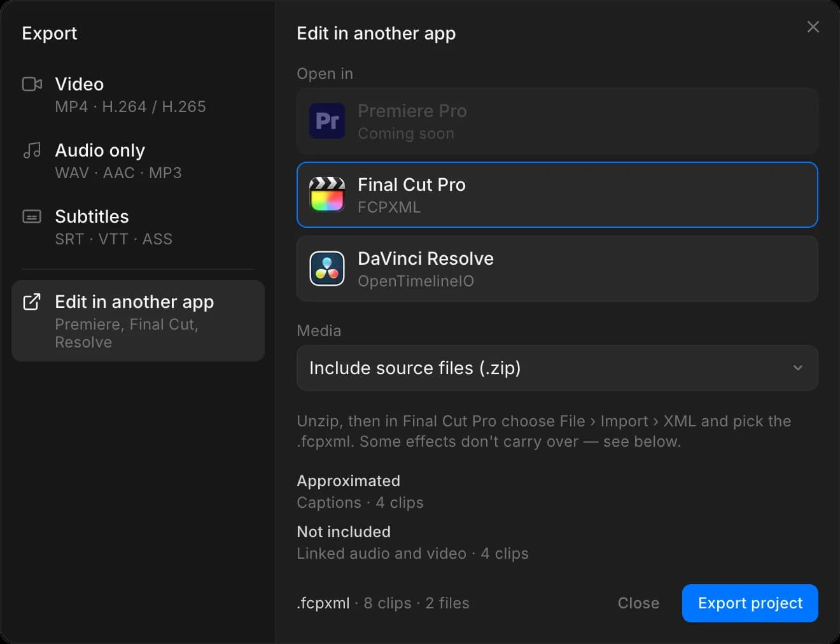Click the disabled Premiere Pro Coming soon card
840x644 pixels.
click(557, 121)
